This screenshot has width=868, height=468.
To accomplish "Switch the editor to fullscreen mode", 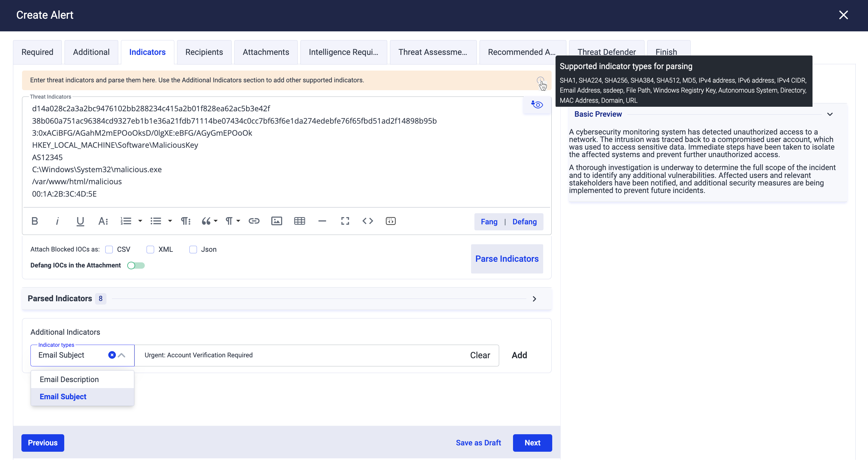I will coord(345,221).
